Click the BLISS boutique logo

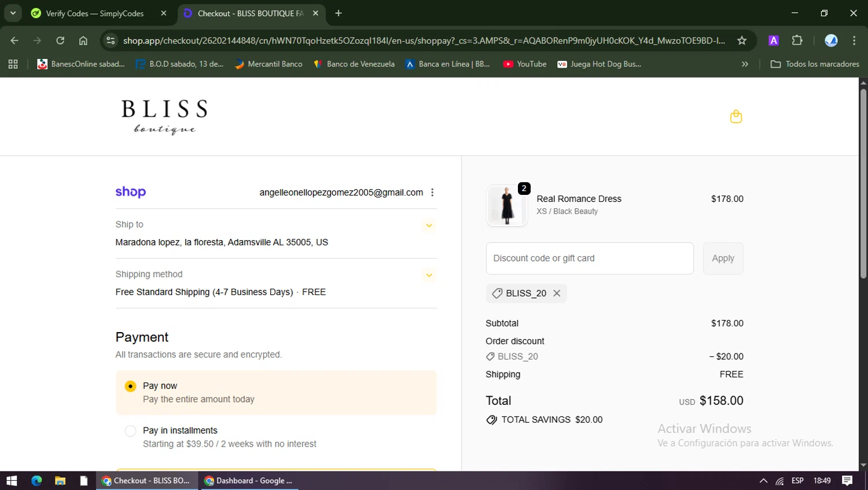[164, 116]
